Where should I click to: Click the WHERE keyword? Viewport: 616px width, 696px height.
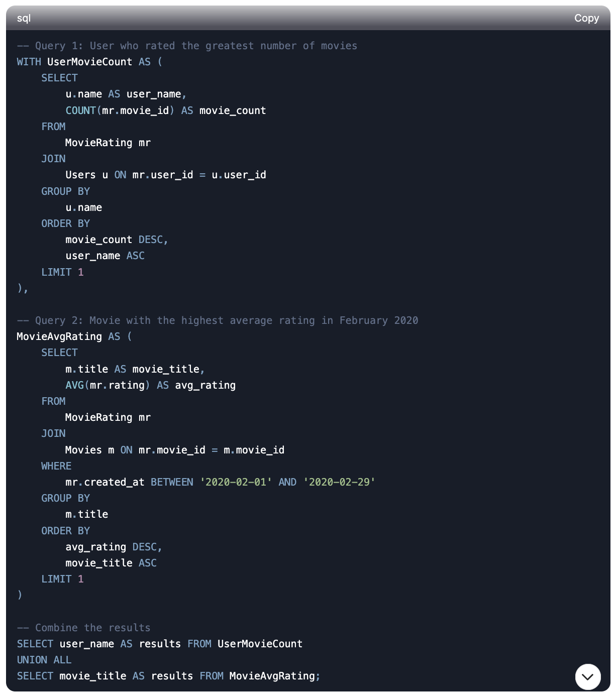pyautogui.click(x=56, y=466)
